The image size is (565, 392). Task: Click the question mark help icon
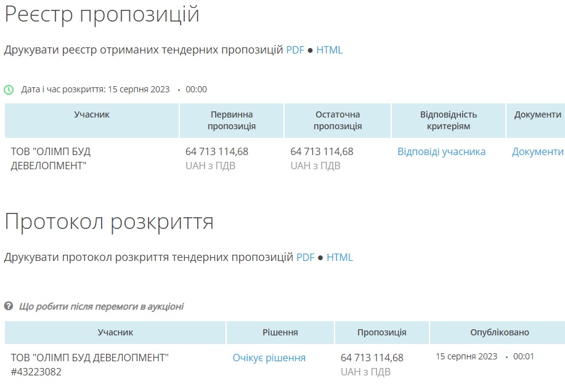[9, 306]
